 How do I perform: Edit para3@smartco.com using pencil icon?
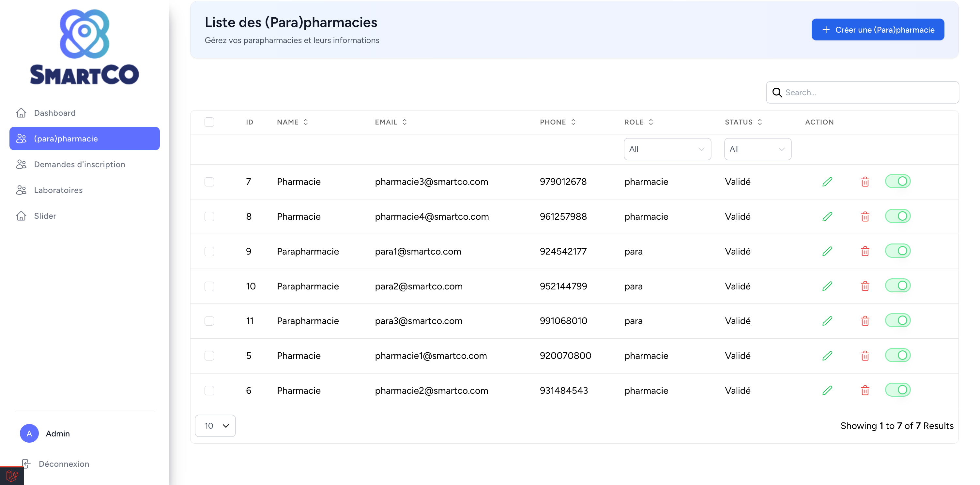point(827,321)
